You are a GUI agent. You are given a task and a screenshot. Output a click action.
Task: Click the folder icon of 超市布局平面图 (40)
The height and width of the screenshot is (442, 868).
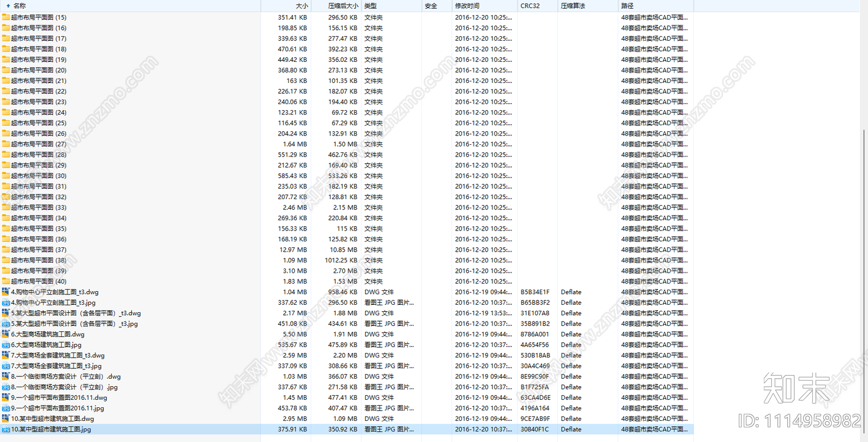click(x=6, y=281)
